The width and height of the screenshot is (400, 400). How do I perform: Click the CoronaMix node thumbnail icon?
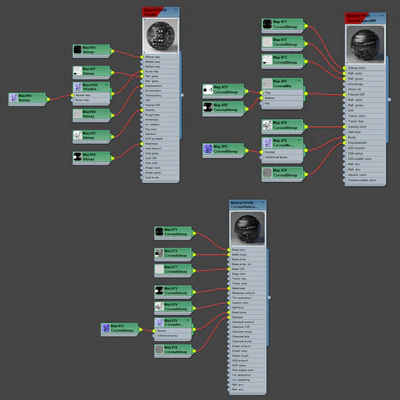point(267,83)
